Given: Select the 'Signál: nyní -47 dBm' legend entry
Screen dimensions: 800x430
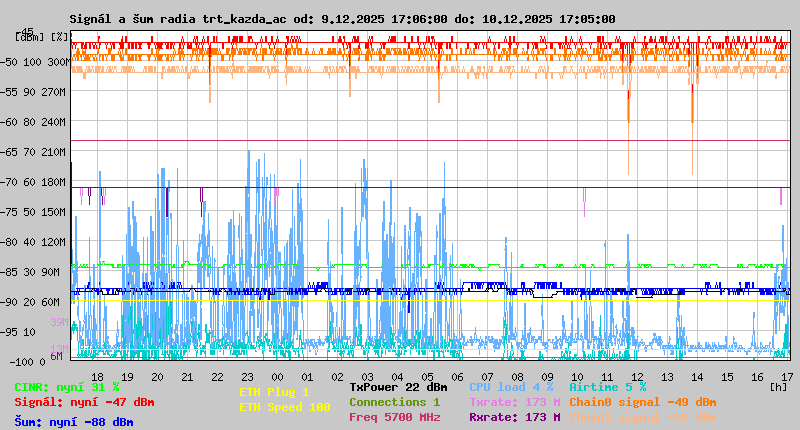Looking at the screenshot, I should tap(84, 402).
